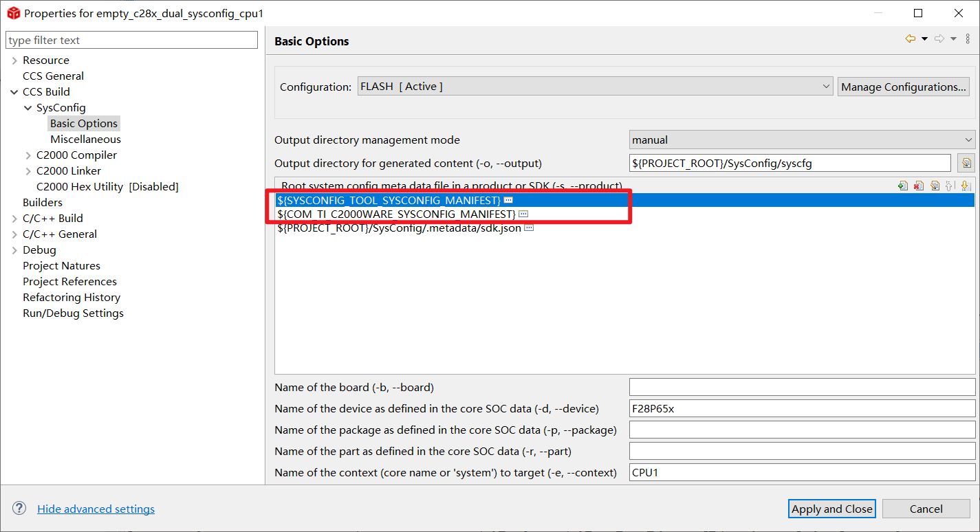This screenshot has width=980, height=532.
Task: Click ellipsis icon after SYSCONFIG_TOOL_SYSCONFIG_MANIFEST
Action: 508,200
